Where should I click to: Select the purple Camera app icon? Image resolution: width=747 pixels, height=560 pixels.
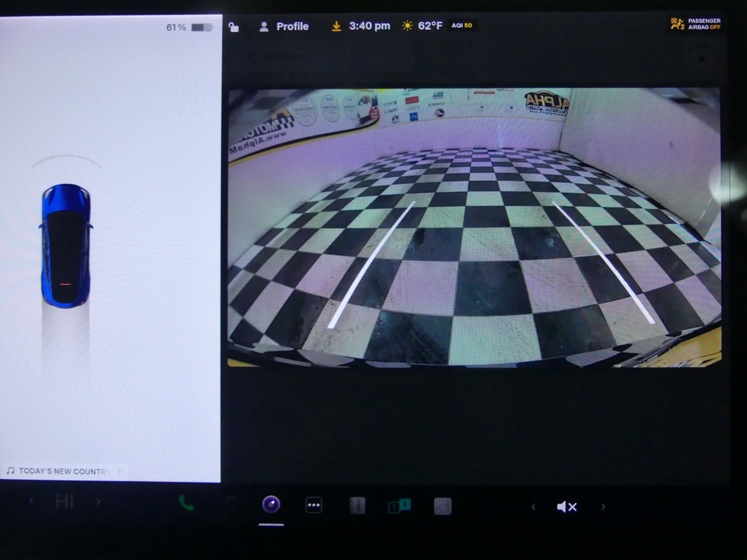tap(271, 505)
